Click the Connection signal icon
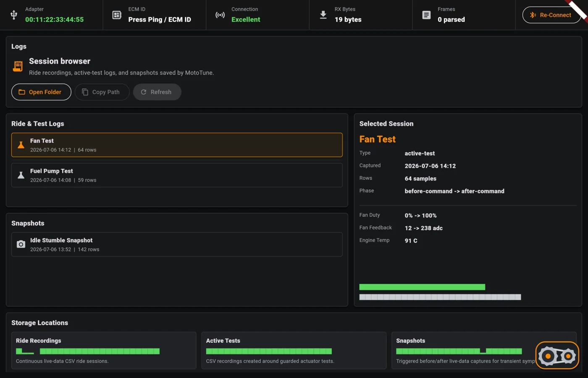Screen dimensions: 588x378 220,15
